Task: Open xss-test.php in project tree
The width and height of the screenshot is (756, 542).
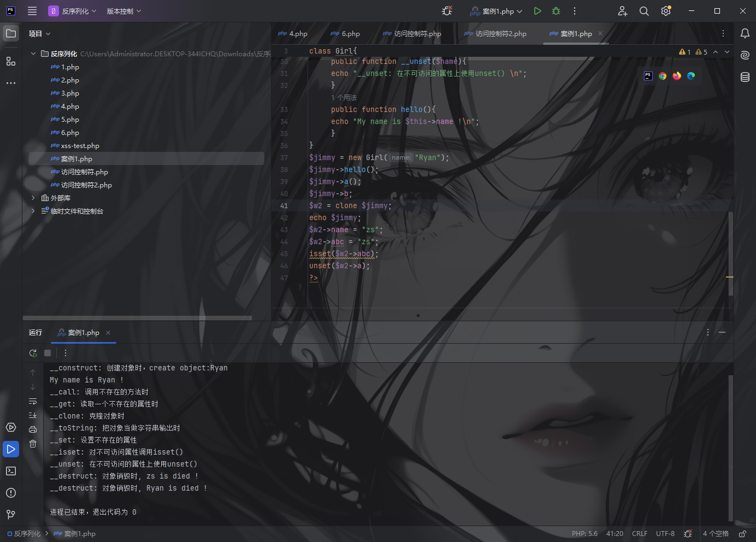Action: [x=80, y=145]
